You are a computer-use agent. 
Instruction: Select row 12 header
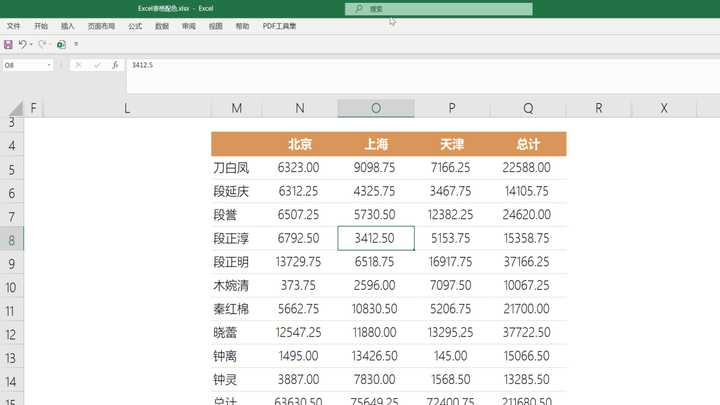coord(11,334)
